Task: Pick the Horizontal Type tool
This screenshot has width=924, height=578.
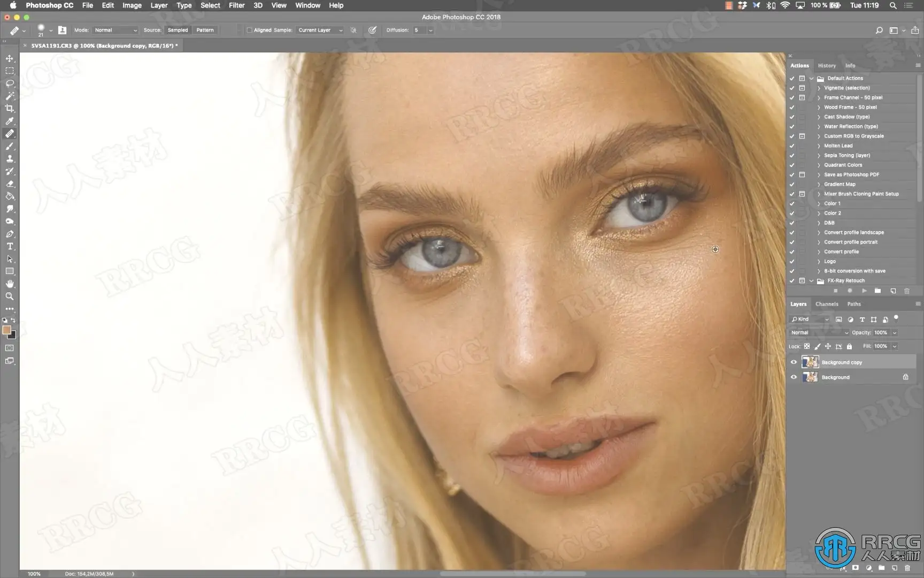Action: pos(10,247)
